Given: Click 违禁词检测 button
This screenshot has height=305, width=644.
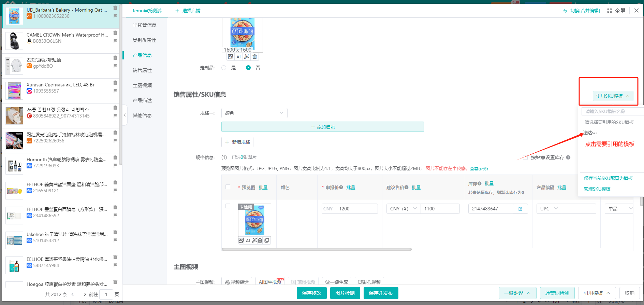Looking at the screenshot, I should click(557, 293).
